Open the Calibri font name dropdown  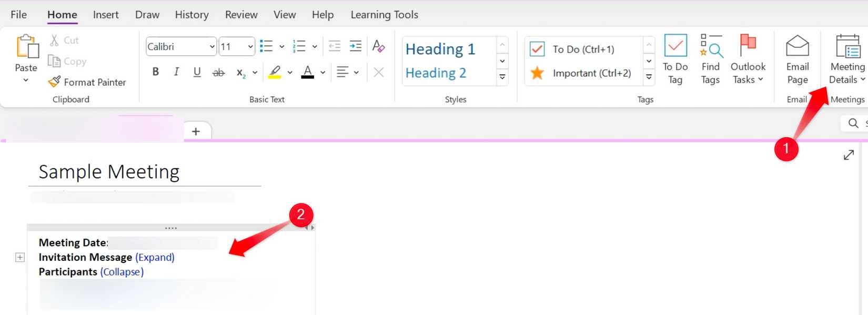pos(212,47)
